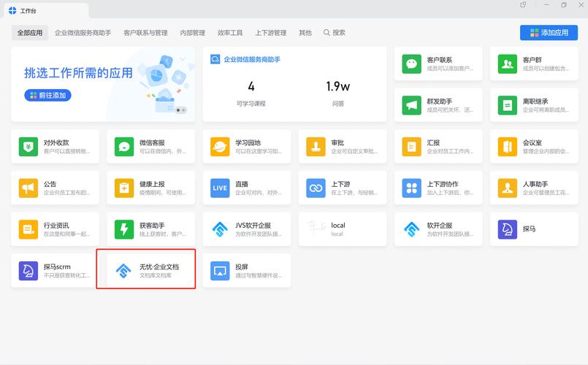Click the 微信客服 title text
Screen dimensions: 588x365
pyautogui.click(x=152, y=143)
